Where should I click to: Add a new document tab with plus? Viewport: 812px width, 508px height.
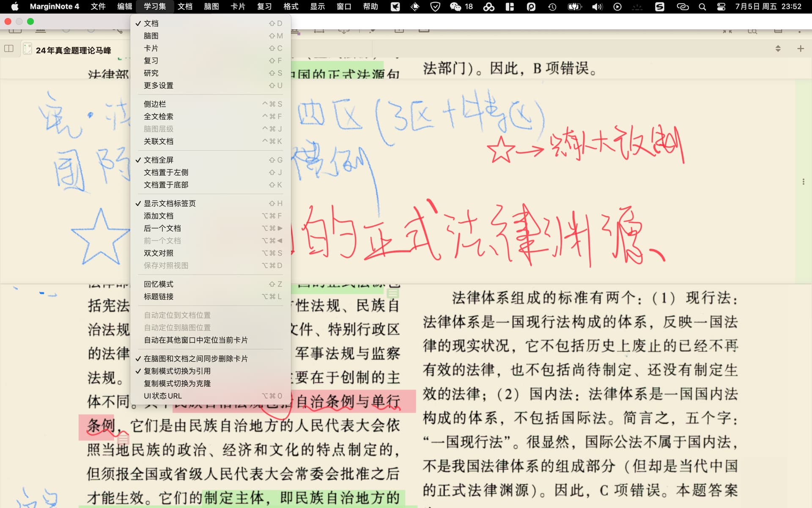800,48
